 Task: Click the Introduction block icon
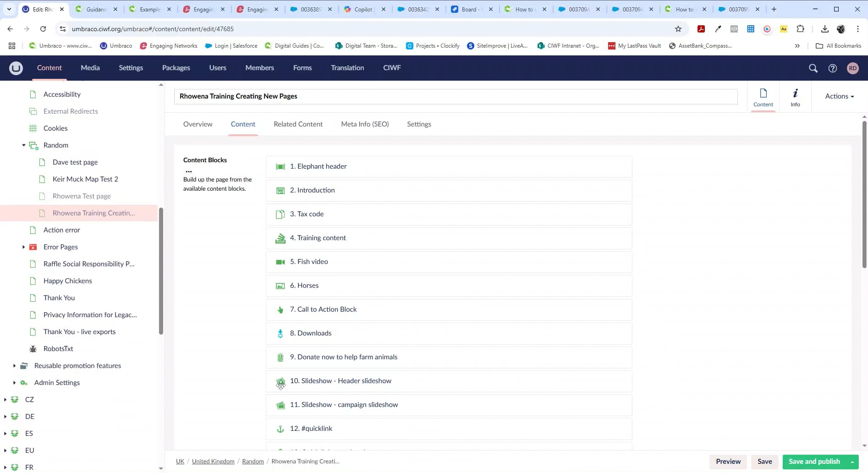280,190
